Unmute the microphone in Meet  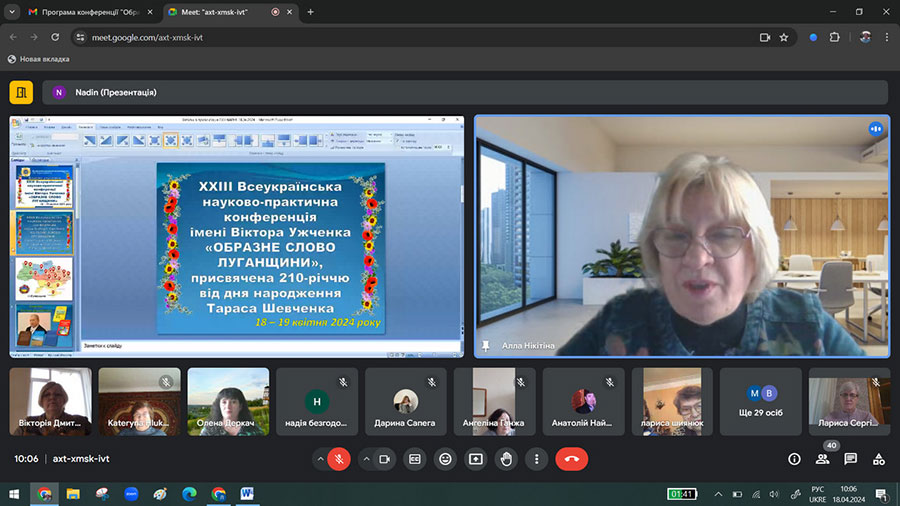(x=339, y=459)
